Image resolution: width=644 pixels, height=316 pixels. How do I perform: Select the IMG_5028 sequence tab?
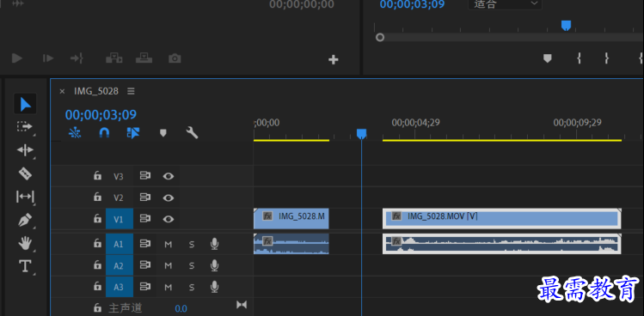tap(96, 91)
